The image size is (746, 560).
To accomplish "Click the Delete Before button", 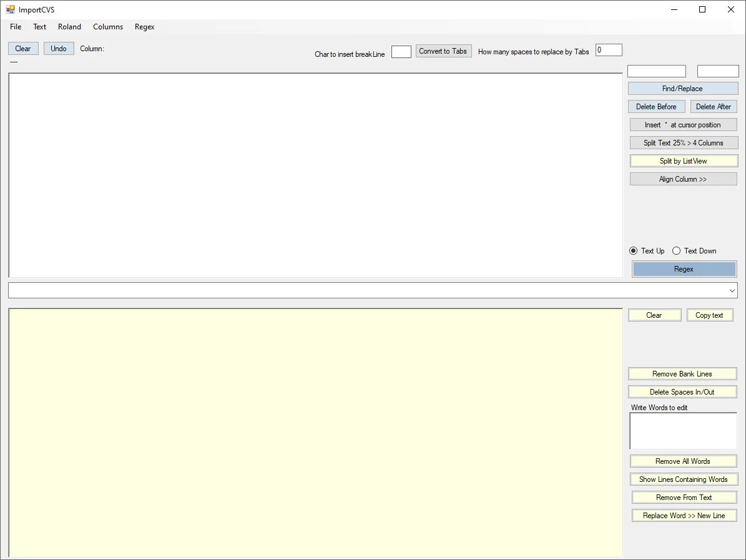I will (656, 107).
